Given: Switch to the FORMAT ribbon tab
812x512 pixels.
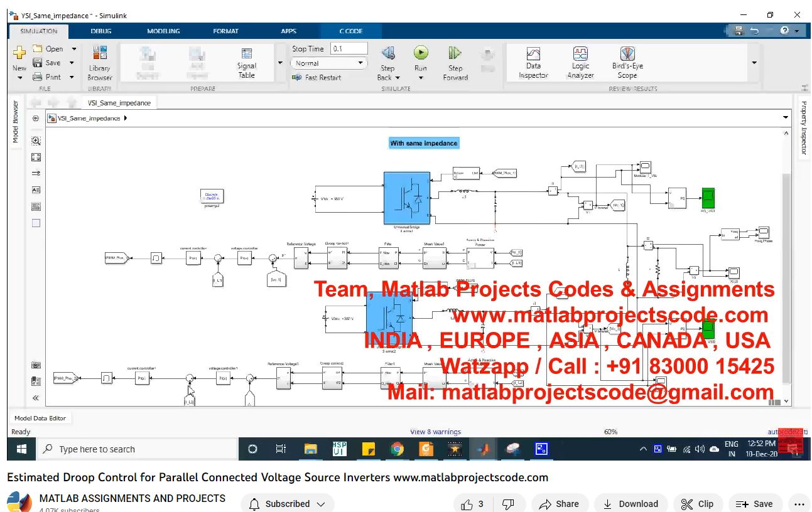Looking at the screenshot, I should [225, 31].
